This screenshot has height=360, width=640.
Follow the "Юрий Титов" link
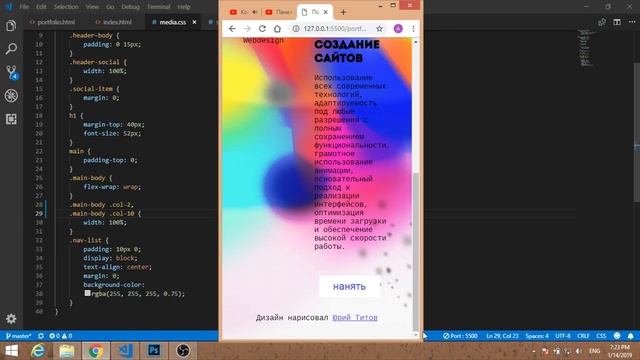click(x=355, y=317)
